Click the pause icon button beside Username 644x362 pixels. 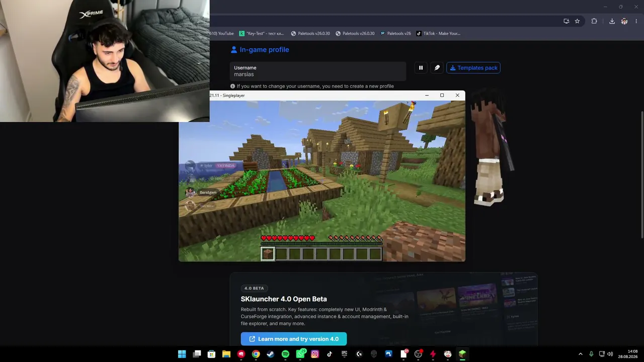click(x=421, y=68)
